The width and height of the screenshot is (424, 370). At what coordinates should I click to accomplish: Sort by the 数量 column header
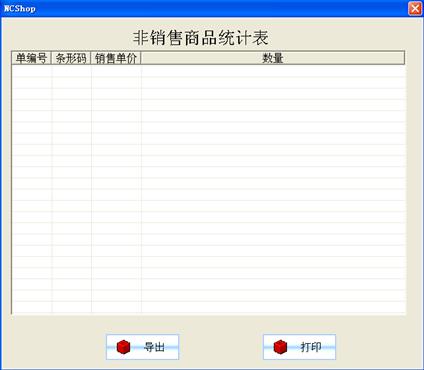(273, 58)
